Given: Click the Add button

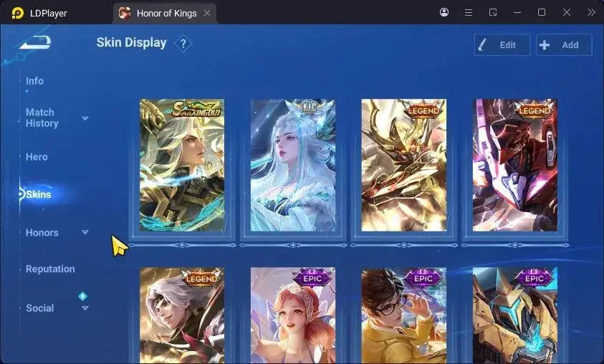Looking at the screenshot, I should (564, 44).
